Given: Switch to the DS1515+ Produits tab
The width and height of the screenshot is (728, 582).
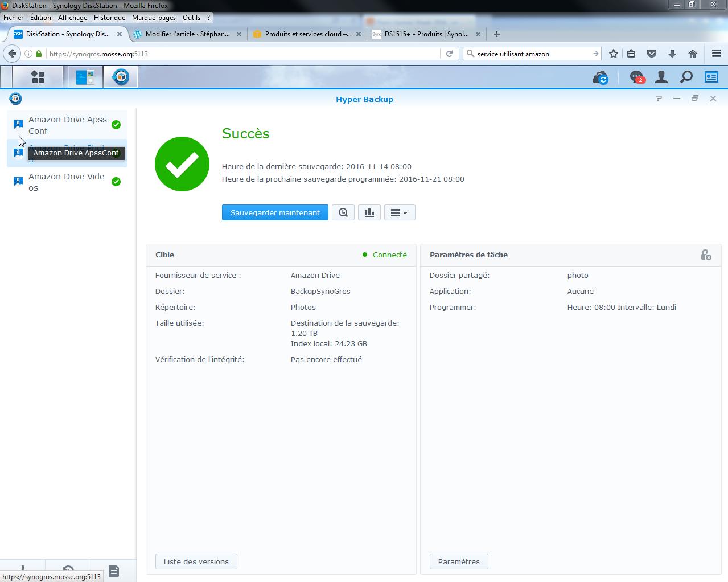Looking at the screenshot, I should pos(426,34).
